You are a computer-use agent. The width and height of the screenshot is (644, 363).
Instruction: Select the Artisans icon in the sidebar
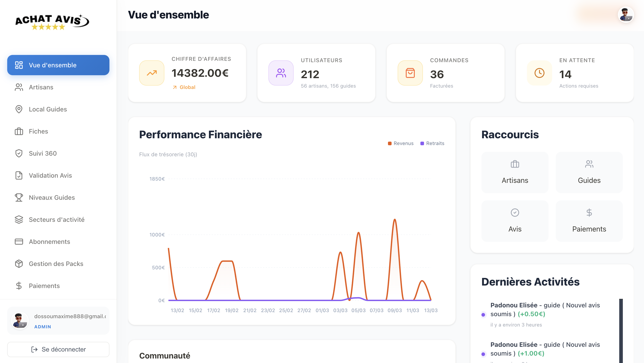click(19, 87)
